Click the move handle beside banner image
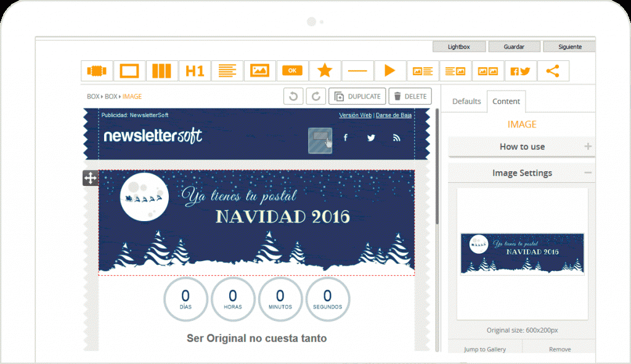The width and height of the screenshot is (631, 364). tap(91, 178)
